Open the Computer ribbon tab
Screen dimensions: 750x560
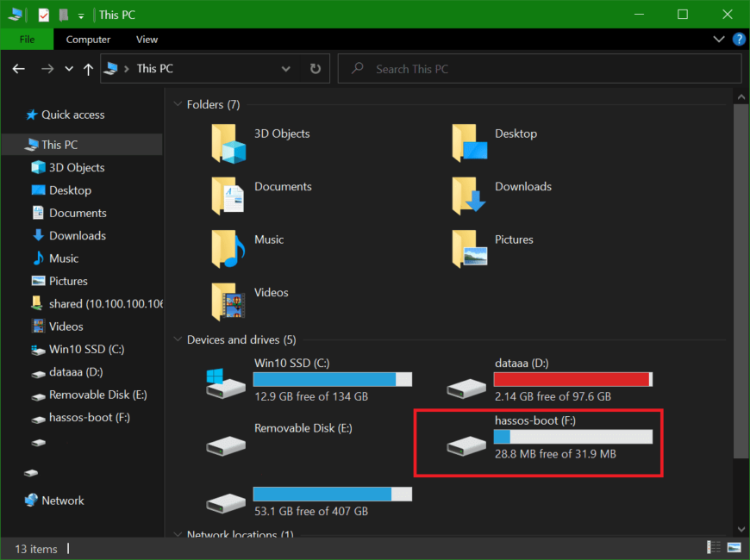(x=88, y=40)
